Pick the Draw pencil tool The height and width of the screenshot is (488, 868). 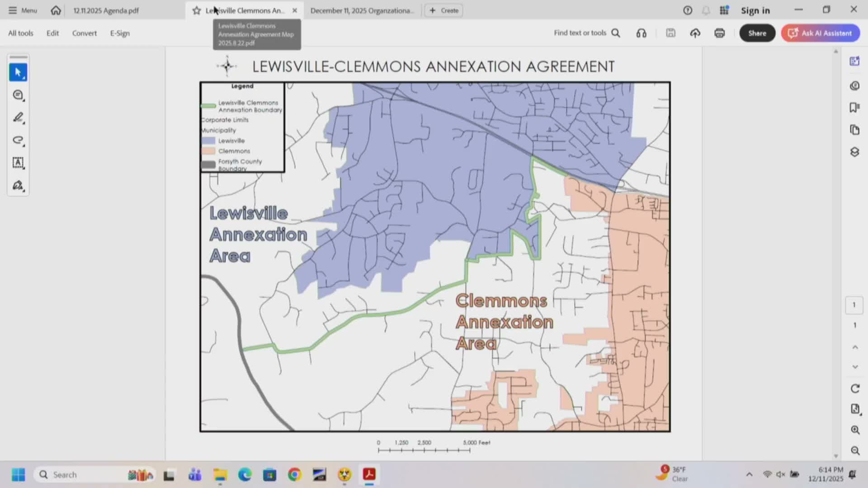18,118
